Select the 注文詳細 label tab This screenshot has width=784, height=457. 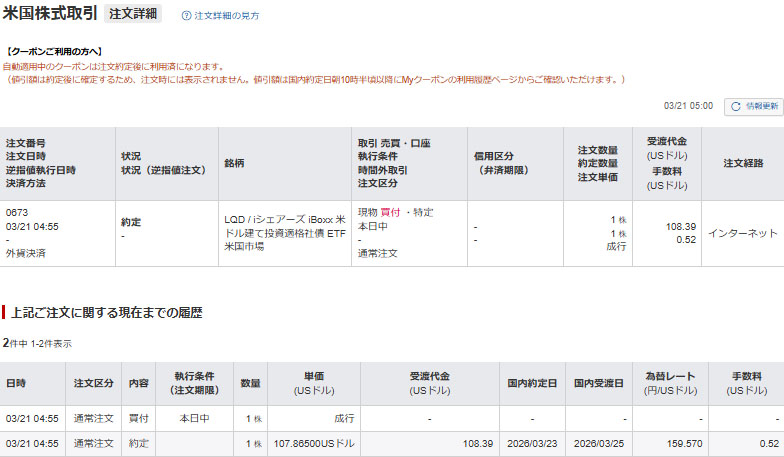[133, 14]
